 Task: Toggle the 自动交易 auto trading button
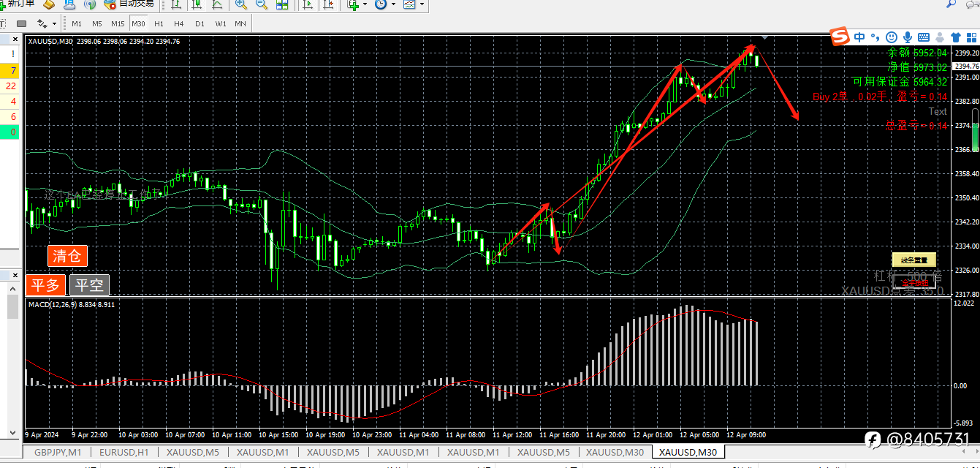129,4
